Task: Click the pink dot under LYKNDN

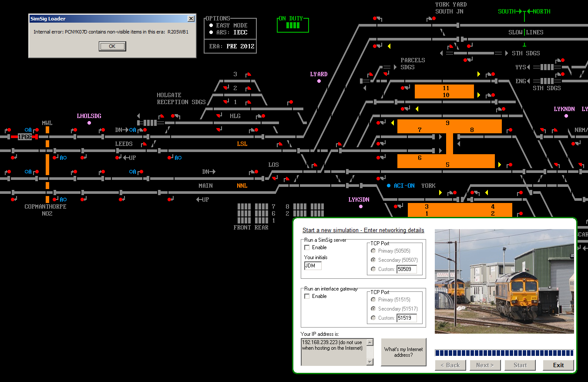Action: pyautogui.click(x=566, y=116)
